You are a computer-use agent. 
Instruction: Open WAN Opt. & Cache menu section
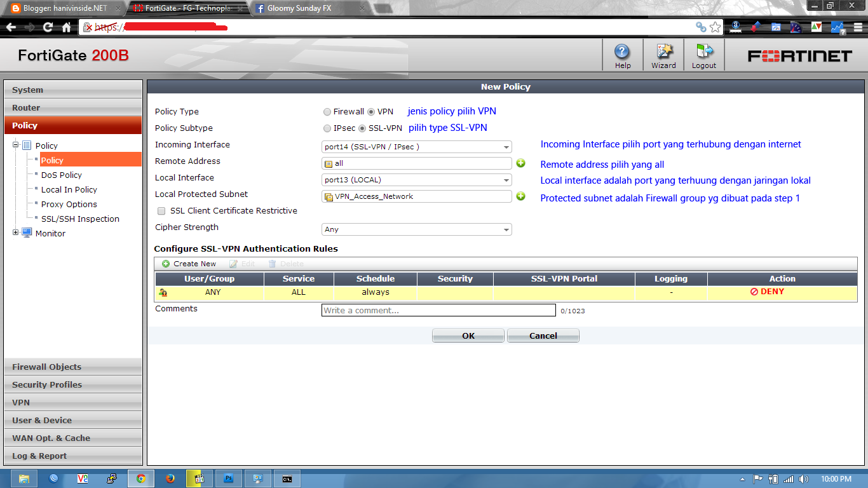(73, 438)
